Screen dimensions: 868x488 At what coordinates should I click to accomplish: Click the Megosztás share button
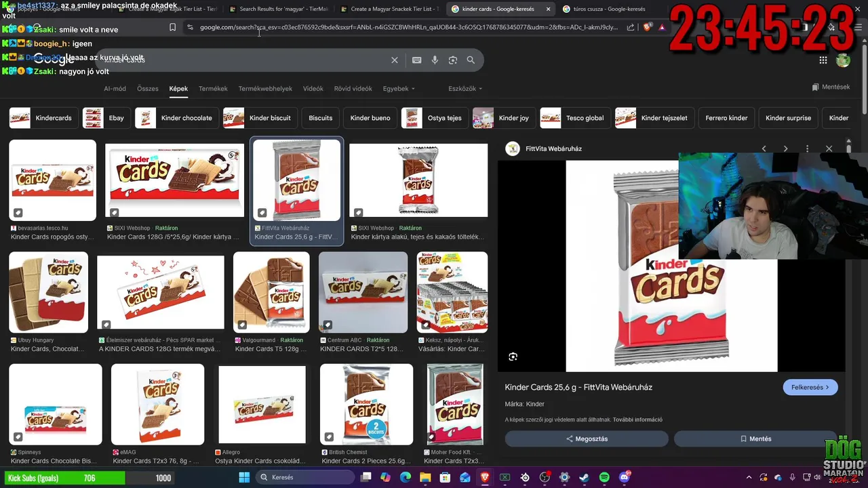[x=587, y=439]
